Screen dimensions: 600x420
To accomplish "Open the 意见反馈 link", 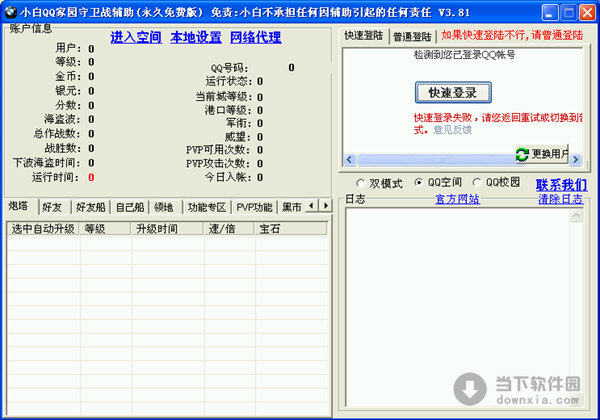I will (452, 130).
